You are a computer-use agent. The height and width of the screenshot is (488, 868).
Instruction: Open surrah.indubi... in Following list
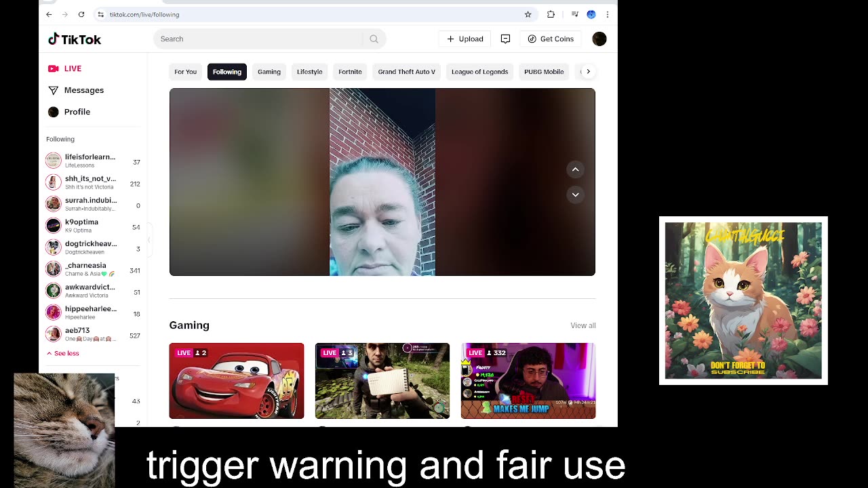(x=93, y=204)
